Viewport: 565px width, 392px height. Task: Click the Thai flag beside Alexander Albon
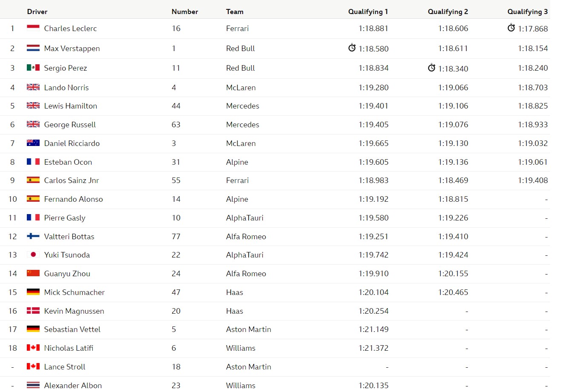coord(33,385)
